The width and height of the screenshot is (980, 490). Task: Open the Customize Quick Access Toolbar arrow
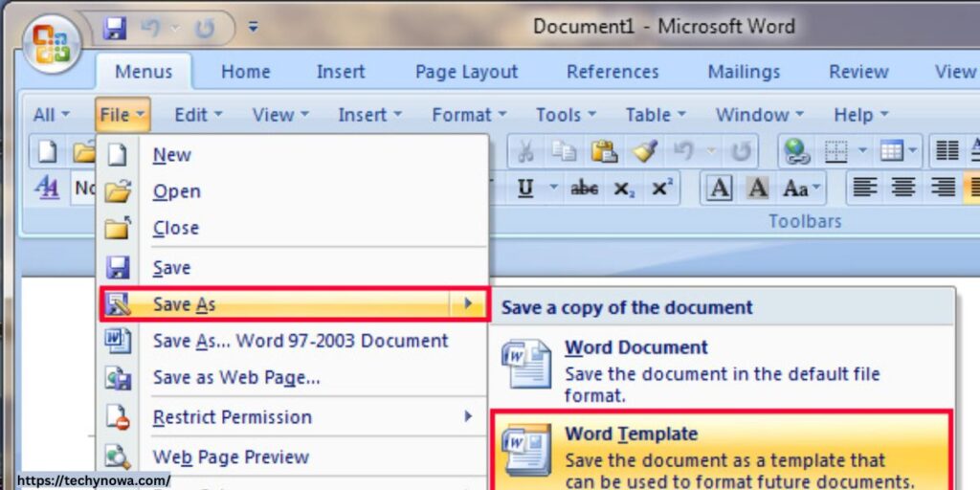tap(253, 28)
